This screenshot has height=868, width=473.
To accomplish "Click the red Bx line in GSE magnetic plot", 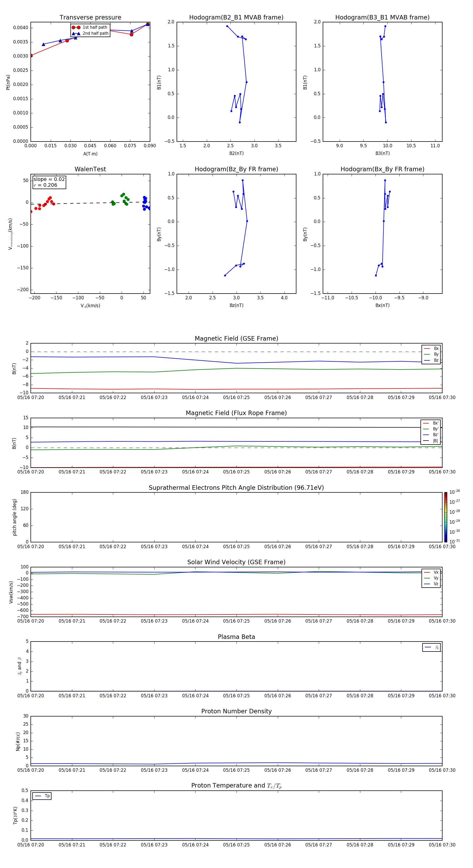I will [x=236, y=389].
